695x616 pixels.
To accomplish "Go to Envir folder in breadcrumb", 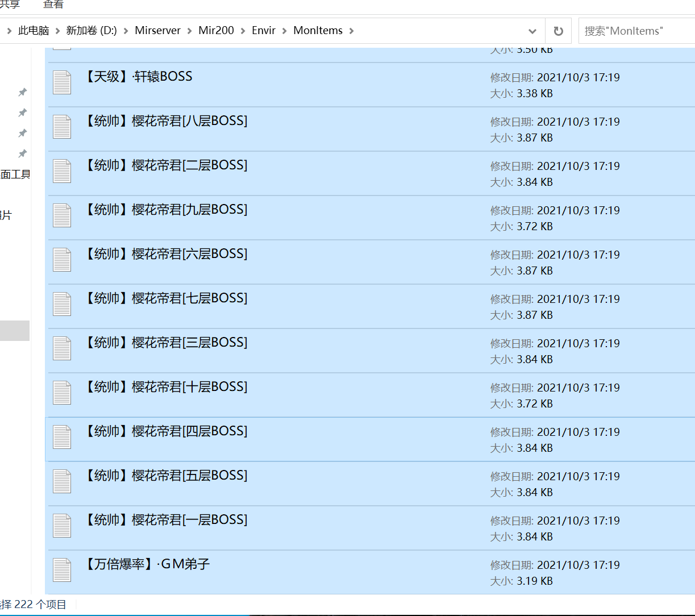I will coord(264,31).
